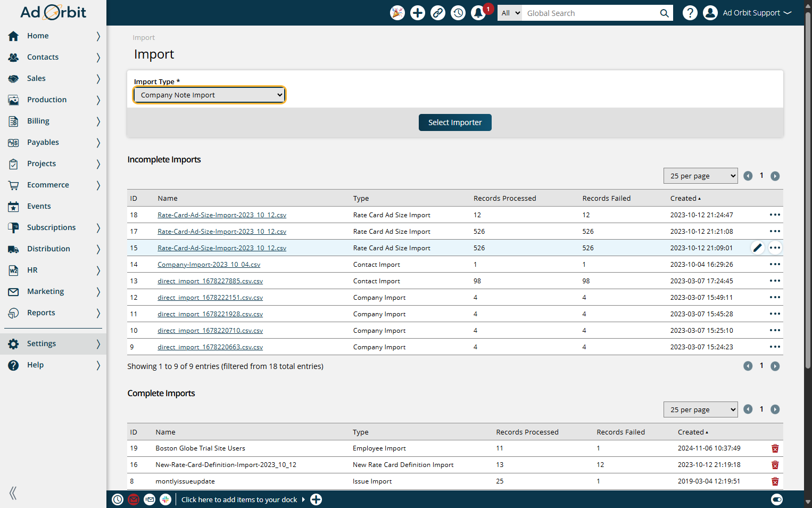Viewport: 812px width, 508px height.
Task: Open the user avatar icon
Action: (710, 13)
